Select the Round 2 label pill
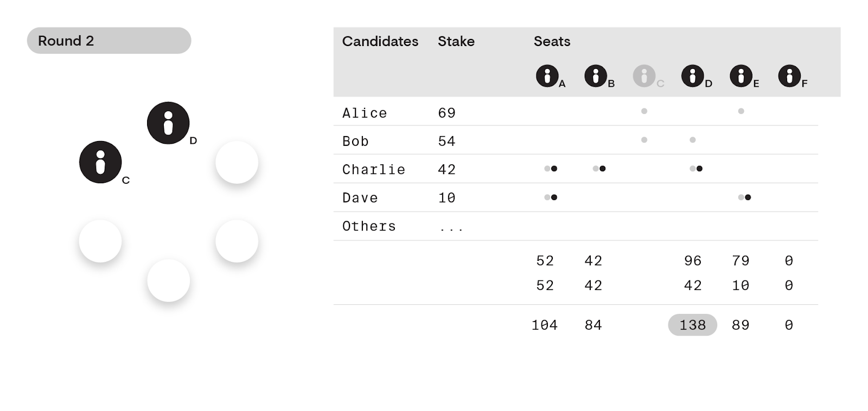Screen dimensions: 868x411 tap(109, 41)
